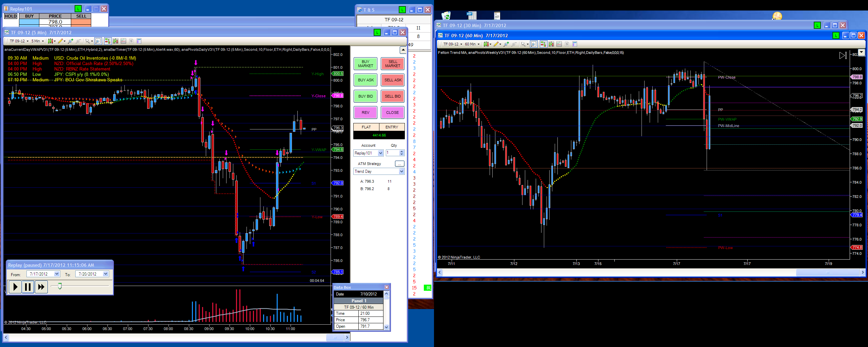Click the 60 Min chart horizontal scrollbar thumb
The height and width of the screenshot is (347, 868).
pyautogui.click(x=828, y=273)
